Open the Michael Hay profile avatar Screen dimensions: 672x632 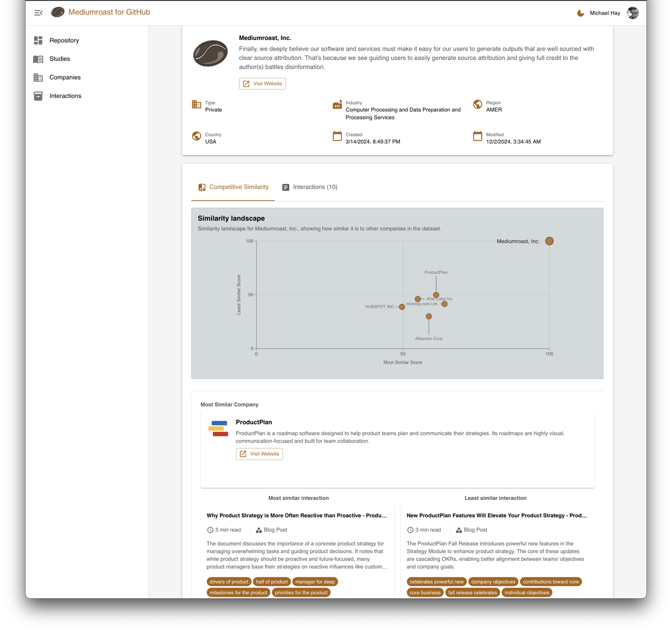[632, 13]
